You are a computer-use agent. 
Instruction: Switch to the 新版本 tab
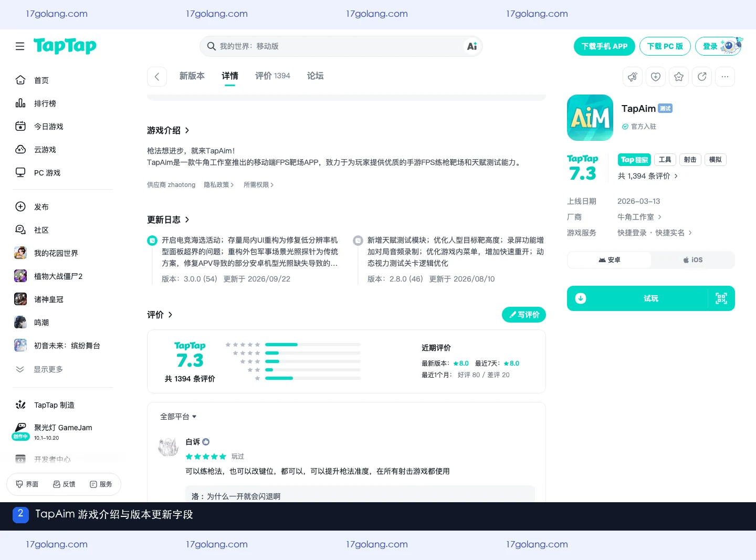tap(192, 76)
